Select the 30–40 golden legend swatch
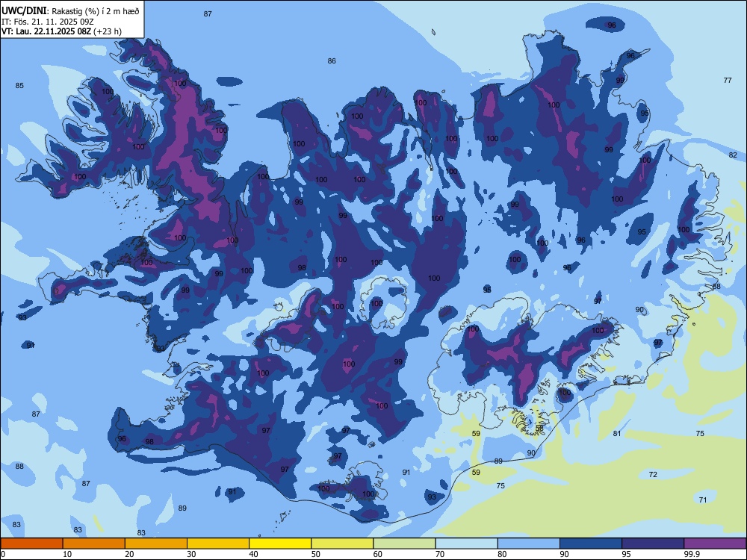747x560 pixels. pos(218,544)
